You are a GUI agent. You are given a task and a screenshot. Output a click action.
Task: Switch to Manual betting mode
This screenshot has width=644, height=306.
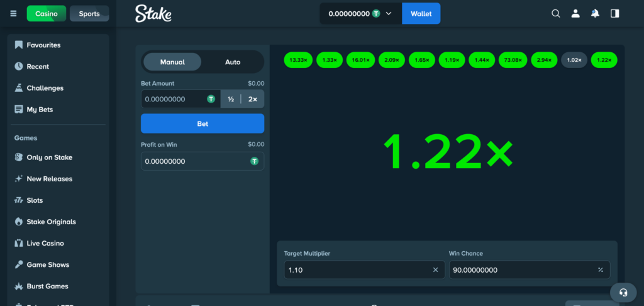point(172,62)
